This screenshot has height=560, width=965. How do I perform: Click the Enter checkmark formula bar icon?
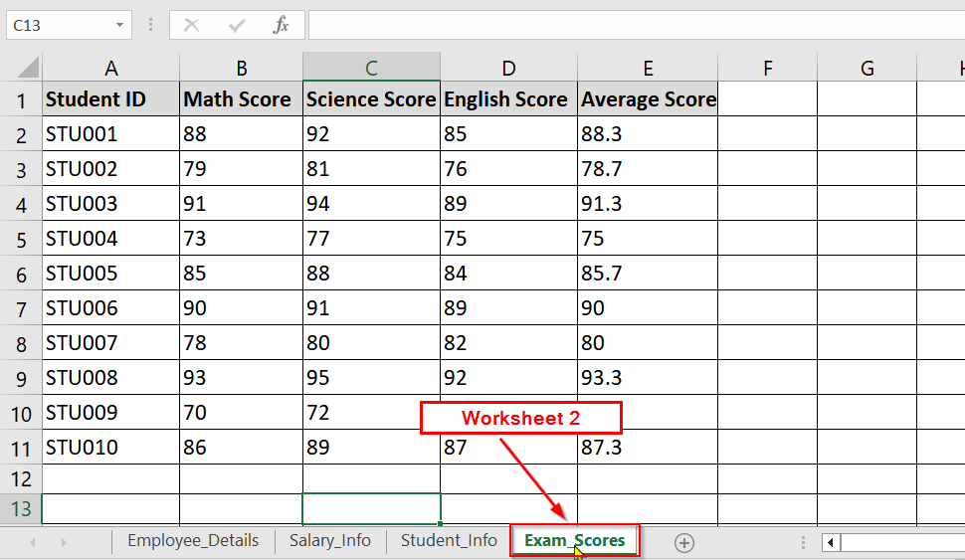pyautogui.click(x=237, y=25)
